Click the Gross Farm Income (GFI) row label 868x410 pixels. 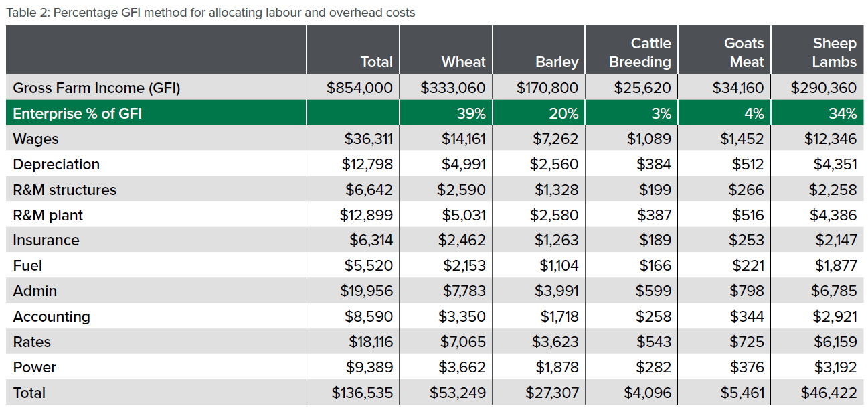click(96, 88)
